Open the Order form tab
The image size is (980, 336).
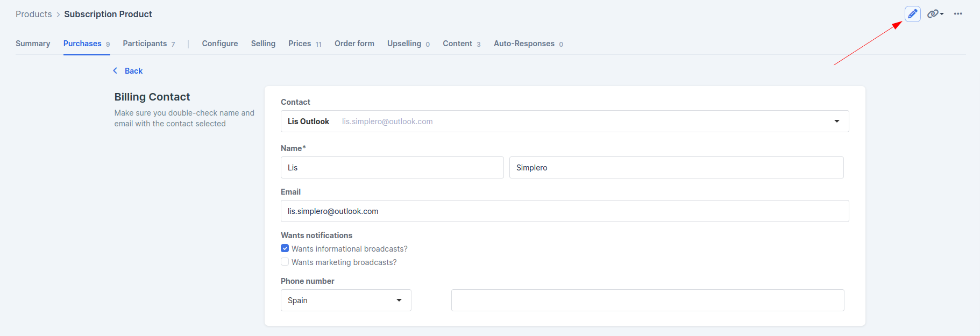click(354, 44)
